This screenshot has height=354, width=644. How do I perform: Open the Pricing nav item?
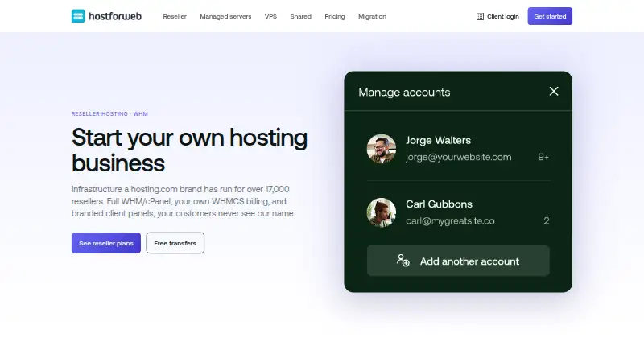335,16
